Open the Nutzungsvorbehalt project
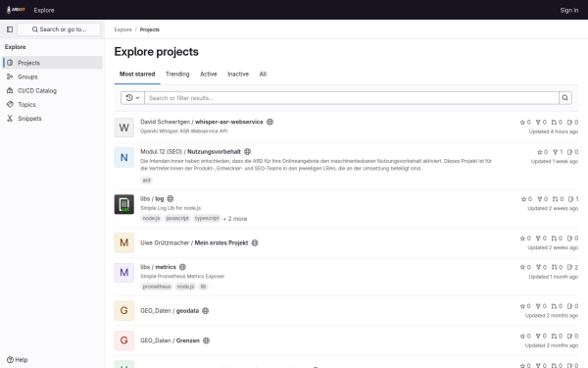Image resolution: width=588 pixels, height=368 pixels. (190, 152)
